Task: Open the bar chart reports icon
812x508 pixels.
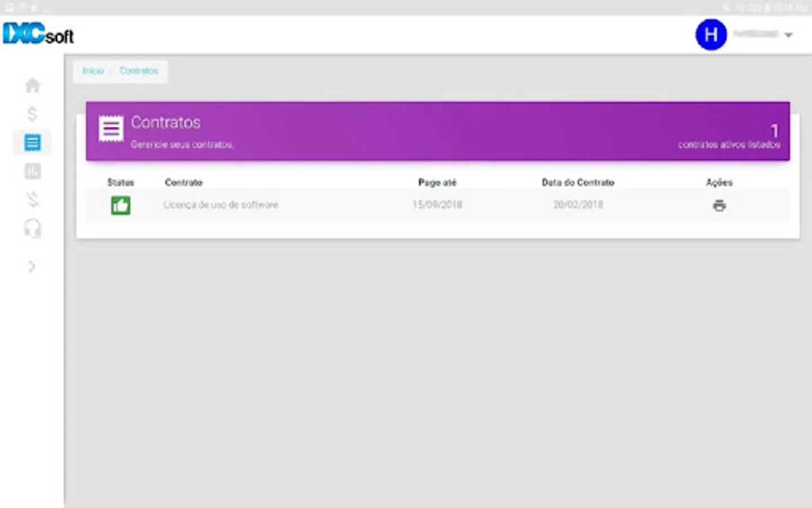Action: pyautogui.click(x=33, y=171)
